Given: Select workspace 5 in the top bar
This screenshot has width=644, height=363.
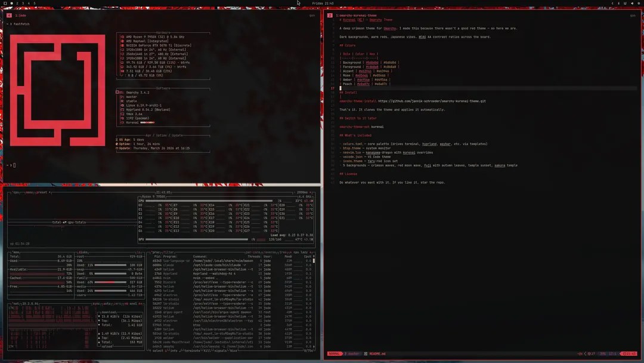Looking at the screenshot, I should tap(35, 3).
